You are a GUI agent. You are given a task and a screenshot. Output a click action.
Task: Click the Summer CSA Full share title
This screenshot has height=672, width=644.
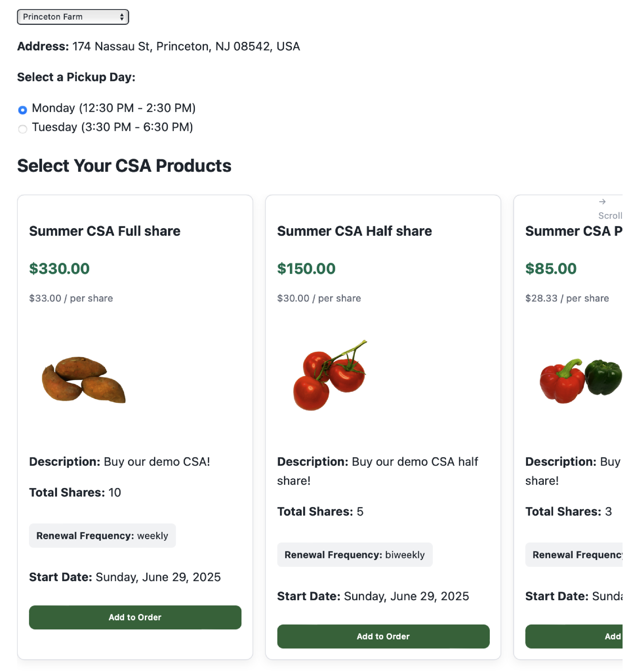(x=105, y=231)
